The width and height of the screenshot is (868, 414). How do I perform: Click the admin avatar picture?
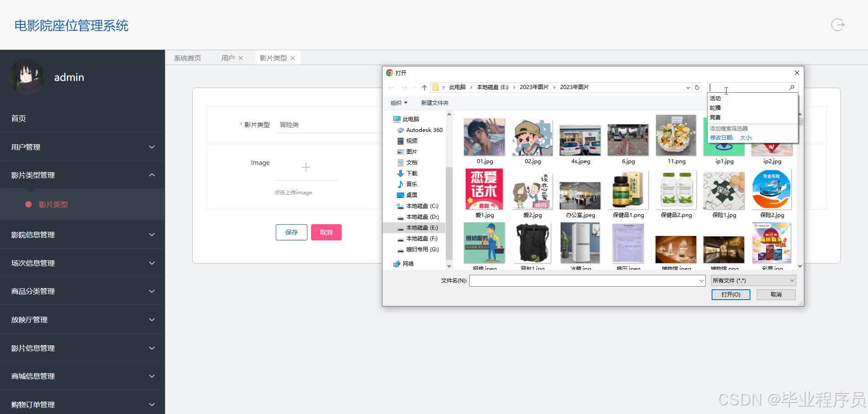pos(27,77)
